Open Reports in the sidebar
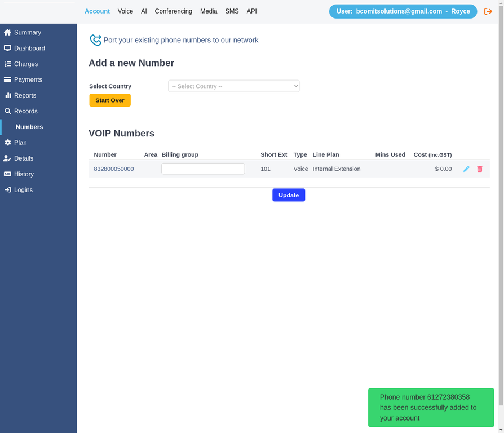Image resolution: width=504 pixels, height=433 pixels. tap(25, 96)
